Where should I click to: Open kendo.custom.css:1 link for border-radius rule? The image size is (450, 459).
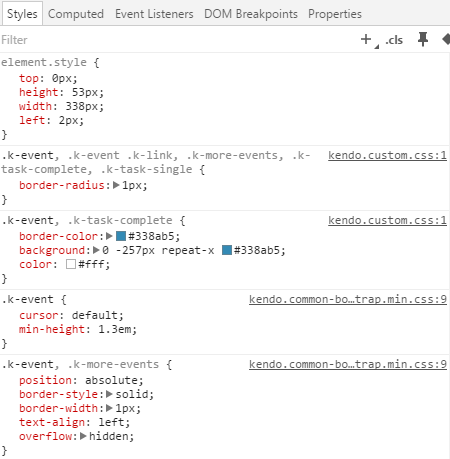tap(387, 155)
